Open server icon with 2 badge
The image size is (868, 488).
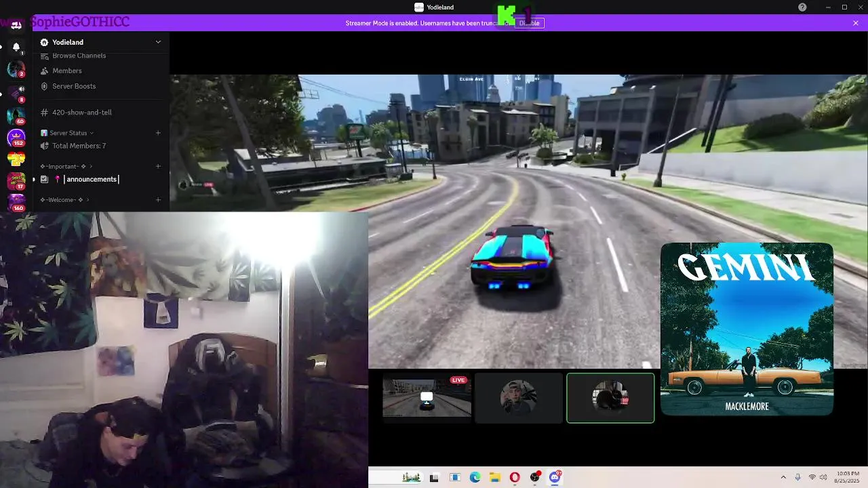pyautogui.click(x=16, y=69)
